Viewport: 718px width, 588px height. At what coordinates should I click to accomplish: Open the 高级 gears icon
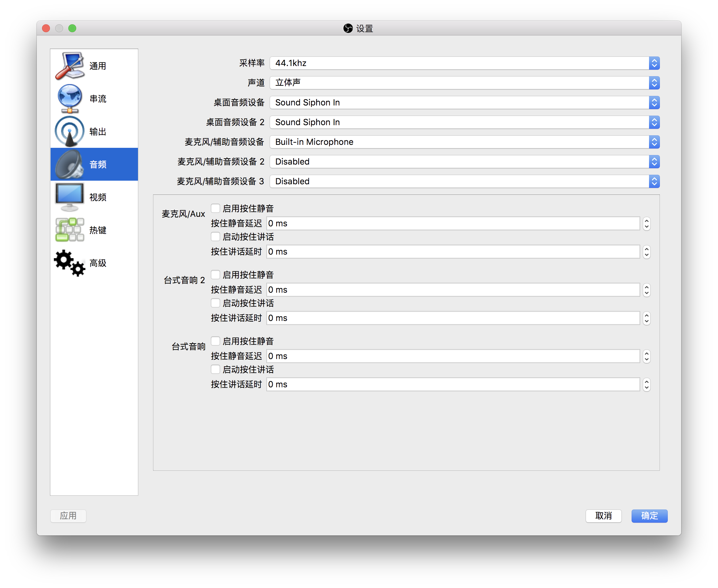tap(69, 263)
